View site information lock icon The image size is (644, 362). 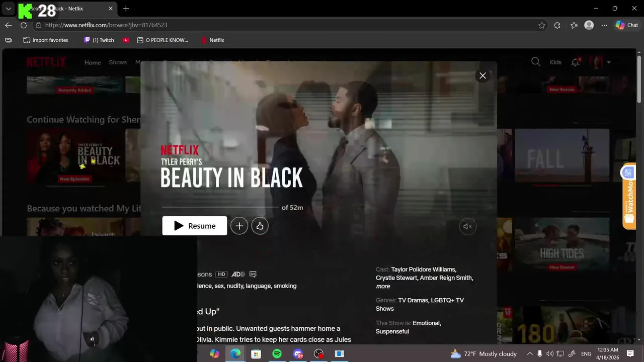click(38, 25)
